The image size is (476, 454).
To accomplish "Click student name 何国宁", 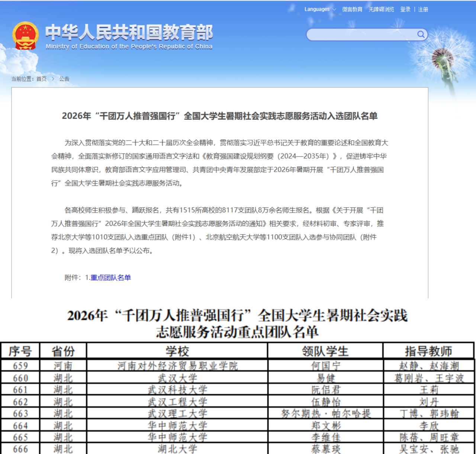I will point(326,366).
